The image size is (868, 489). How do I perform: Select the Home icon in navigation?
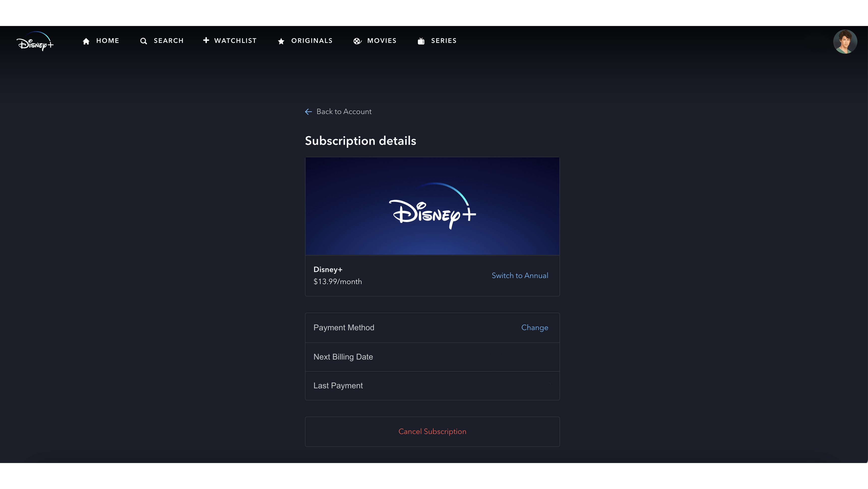click(86, 41)
